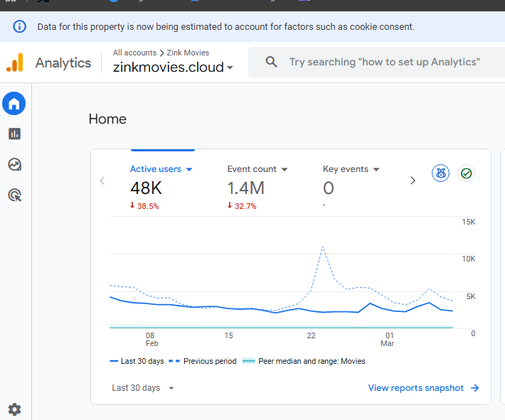Open the Explore icon in sidebar
Screen dimensions: 505x420
tap(14, 164)
